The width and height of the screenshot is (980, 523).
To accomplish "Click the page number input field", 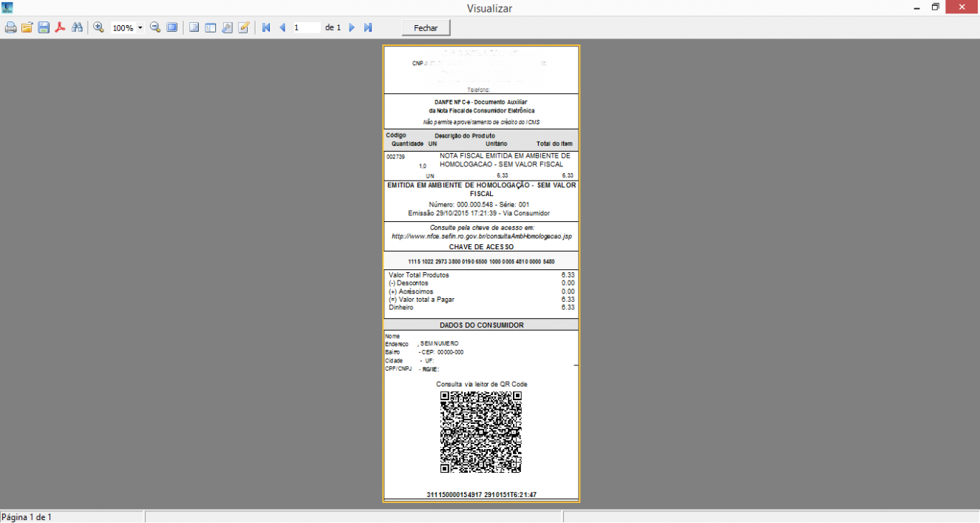I will click(x=307, y=27).
